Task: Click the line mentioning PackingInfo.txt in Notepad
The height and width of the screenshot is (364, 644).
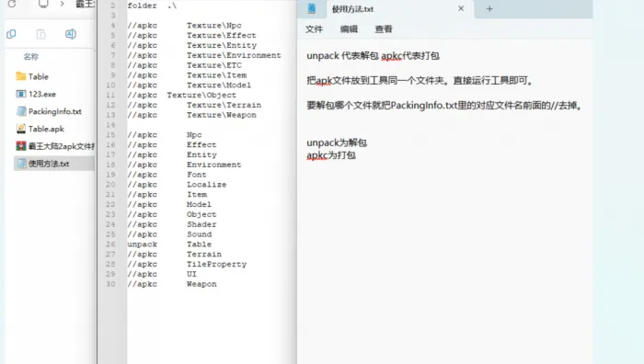Action: point(444,106)
